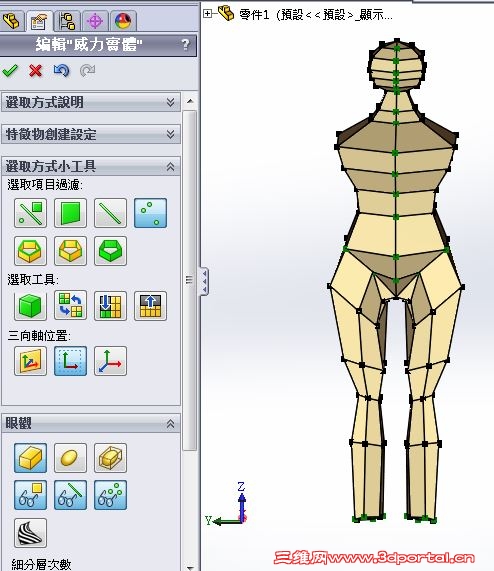The width and height of the screenshot is (494, 571).
Task: Select the solid green box filter icon
Action: point(110,251)
